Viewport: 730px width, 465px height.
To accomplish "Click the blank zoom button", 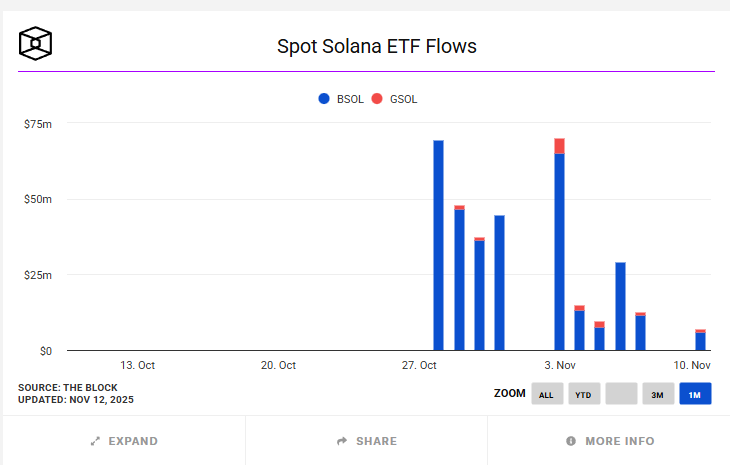I will click(x=620, y=394).
